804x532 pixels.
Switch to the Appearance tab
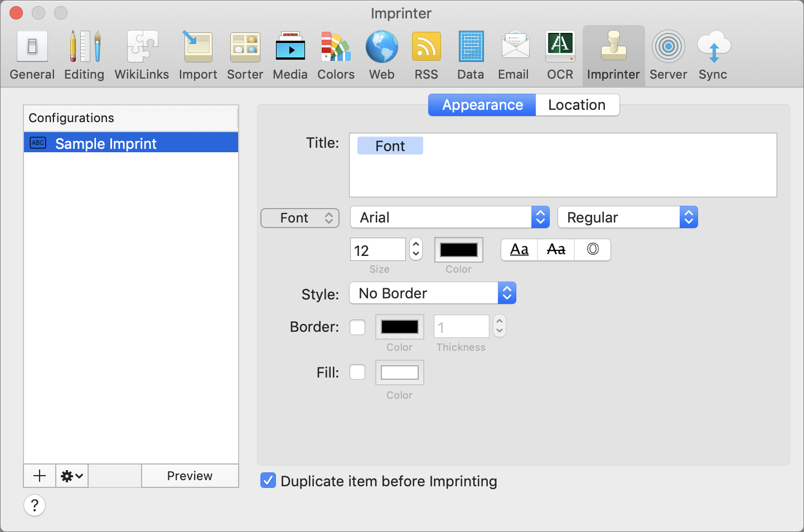pos(482,105)
